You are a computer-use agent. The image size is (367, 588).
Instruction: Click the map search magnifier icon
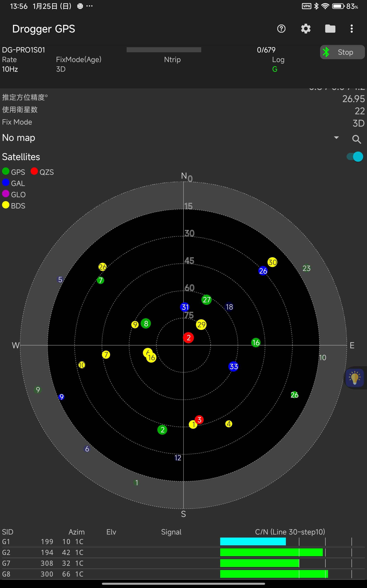[356, 139]
